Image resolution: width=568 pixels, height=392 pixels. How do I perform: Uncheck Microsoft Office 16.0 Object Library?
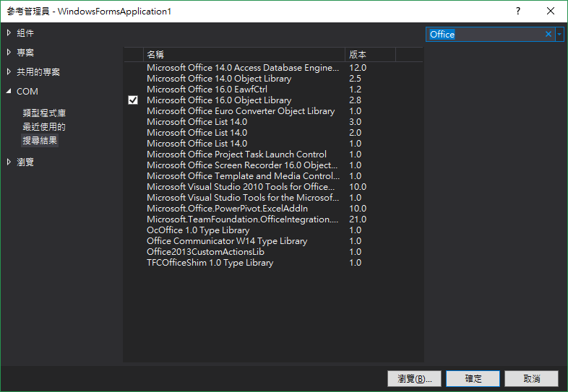tap(133, 100)
